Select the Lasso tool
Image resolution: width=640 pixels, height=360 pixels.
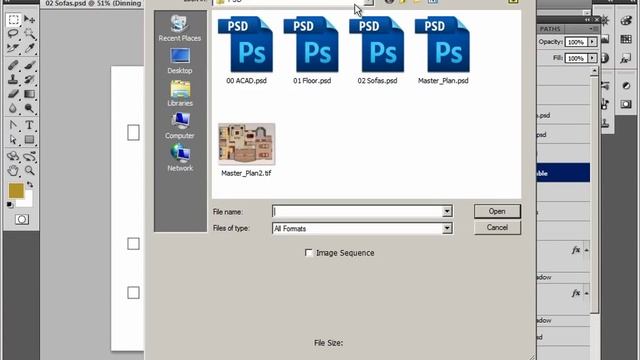click(13, 34)
